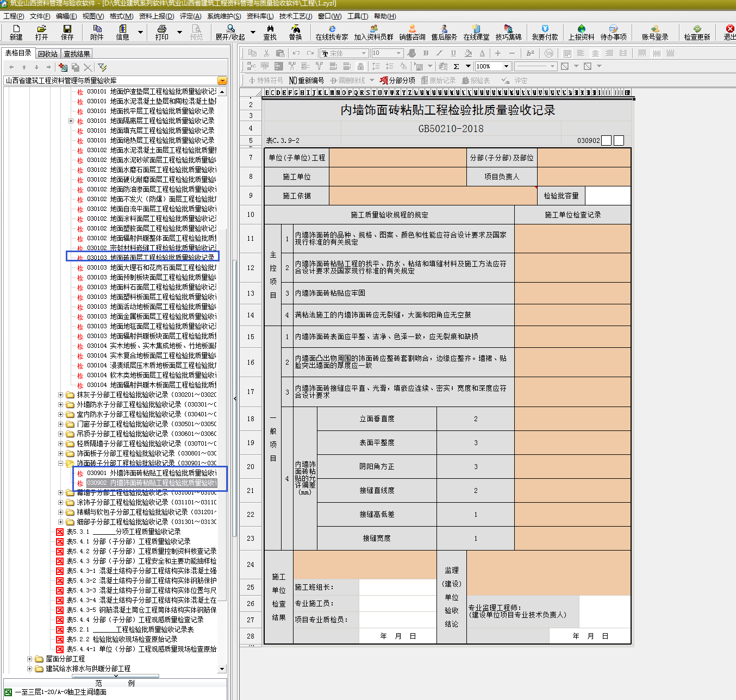The height and width of the screenshot is (700, 736).
Task: Click the 检验批容量 white input cell
Action: tap(608, 196)
